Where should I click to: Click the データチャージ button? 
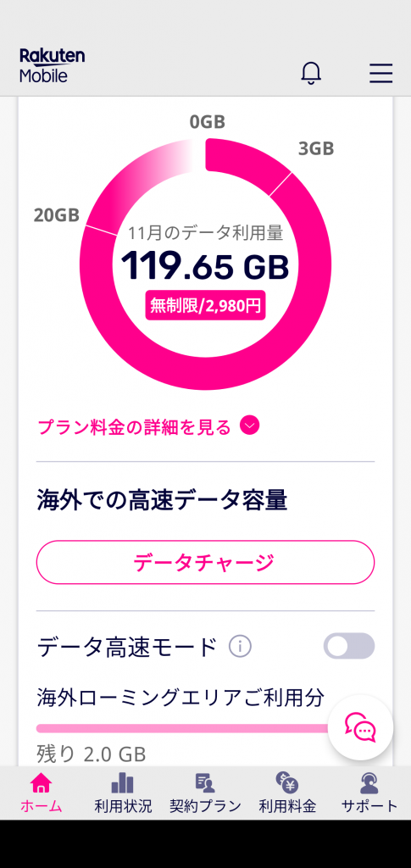(205, 563)
